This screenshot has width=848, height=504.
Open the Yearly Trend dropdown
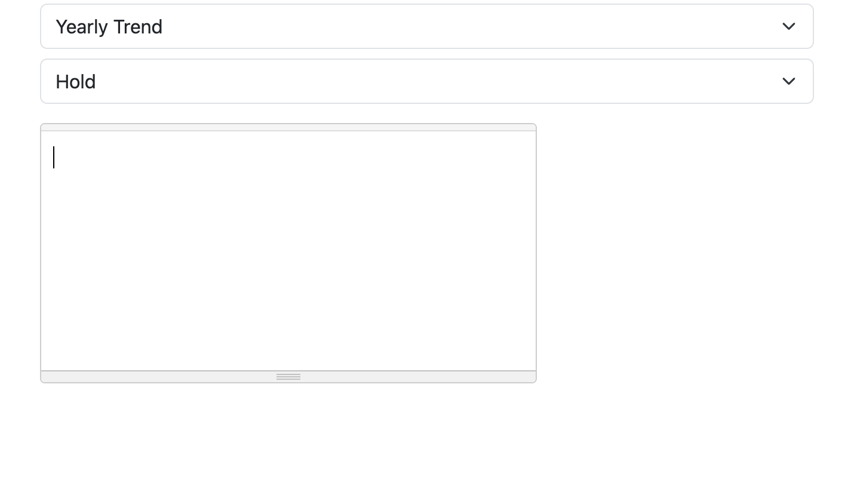tap(426, 26)
